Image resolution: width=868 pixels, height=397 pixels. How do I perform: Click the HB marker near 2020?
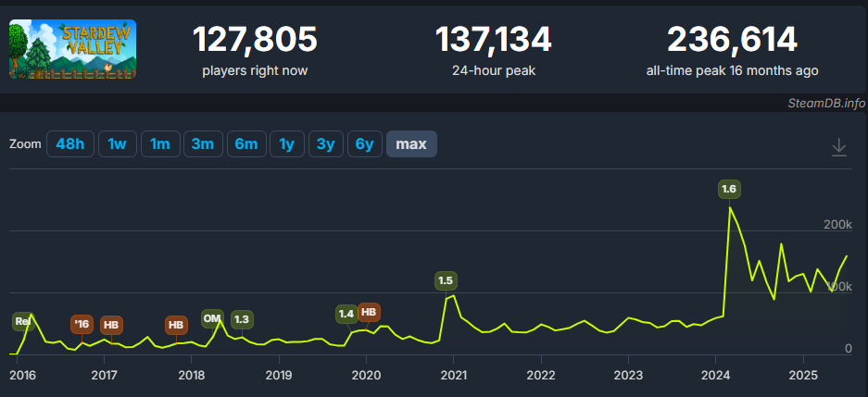click(369, 313)
